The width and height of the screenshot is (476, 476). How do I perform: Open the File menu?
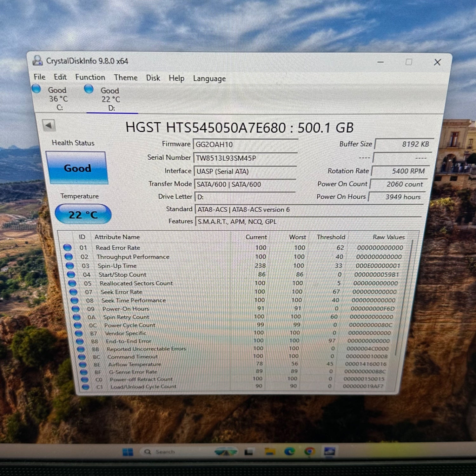pyautogui.click(x=40, y=77)
